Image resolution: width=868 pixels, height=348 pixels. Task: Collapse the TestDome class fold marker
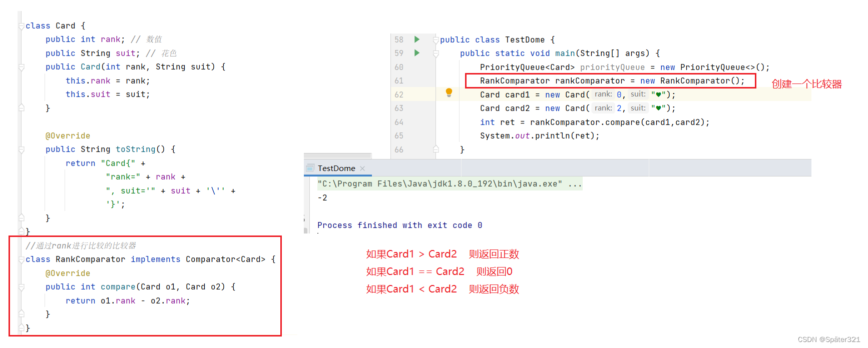tap(436, 40)
